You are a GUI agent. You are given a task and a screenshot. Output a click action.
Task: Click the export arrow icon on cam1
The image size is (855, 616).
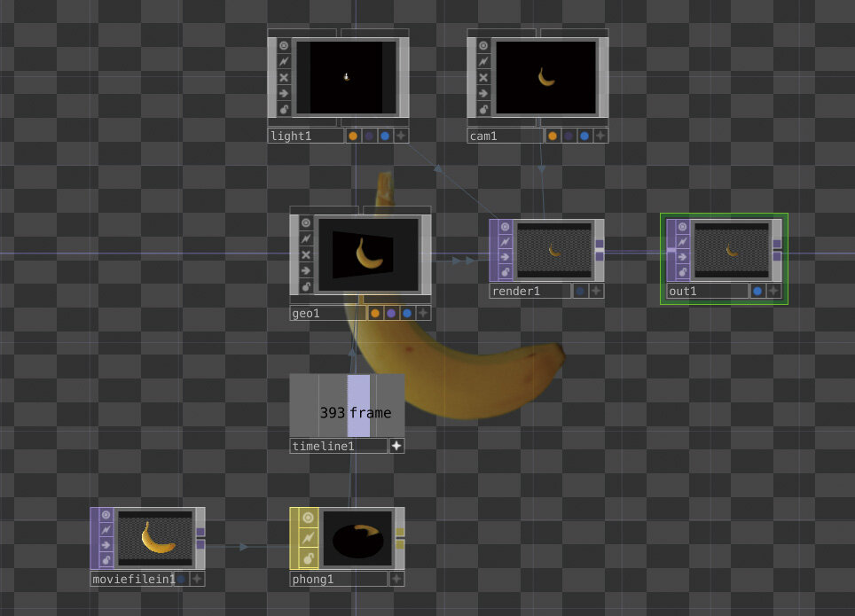pos(483,92)
